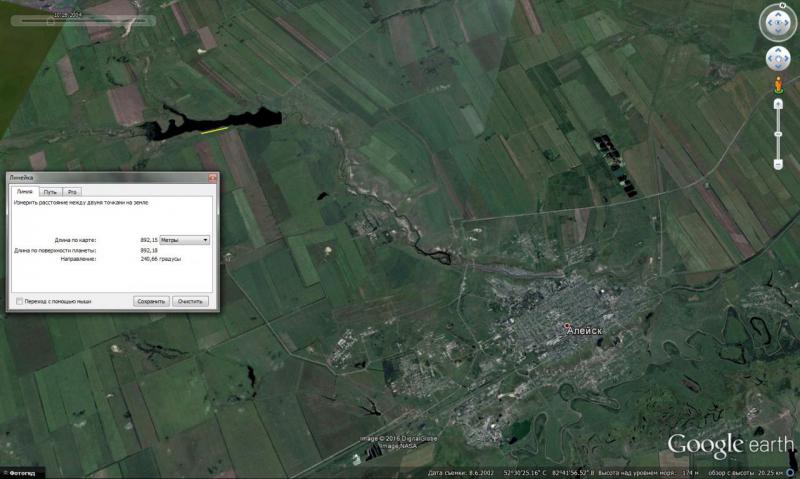Click the Алейск city placemark icon

[567, 326]
